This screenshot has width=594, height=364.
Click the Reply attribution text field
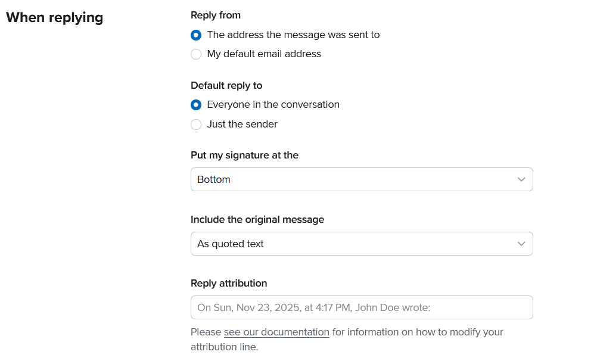click(362, 307)
